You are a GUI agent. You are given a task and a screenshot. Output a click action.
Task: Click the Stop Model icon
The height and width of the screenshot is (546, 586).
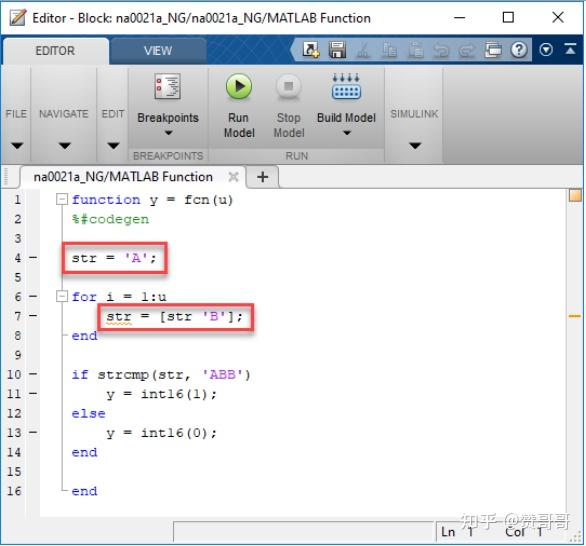289,87
